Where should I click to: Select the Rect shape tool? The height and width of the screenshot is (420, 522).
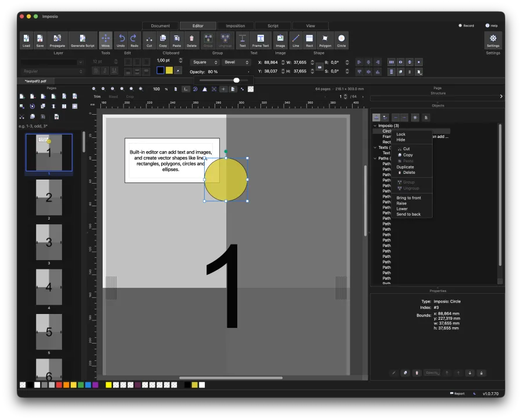309,41
